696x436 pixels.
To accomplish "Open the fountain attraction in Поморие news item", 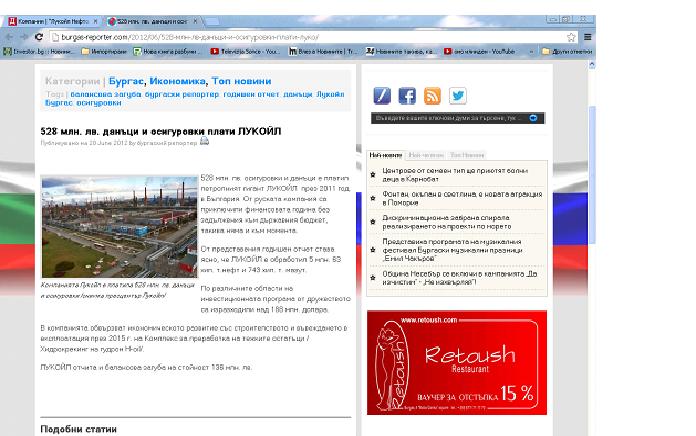I will [x=462, y=198].
